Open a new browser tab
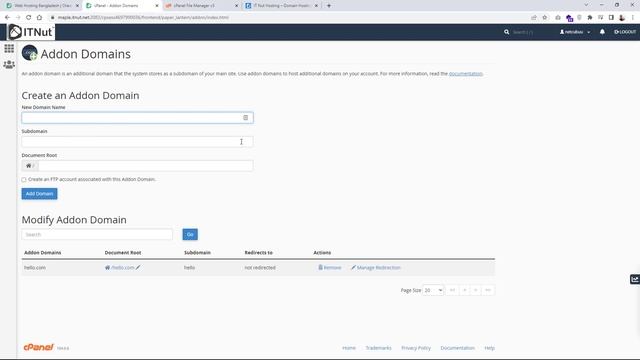The image size is (640, 360). pyautogui.click(x=329, y=6)
